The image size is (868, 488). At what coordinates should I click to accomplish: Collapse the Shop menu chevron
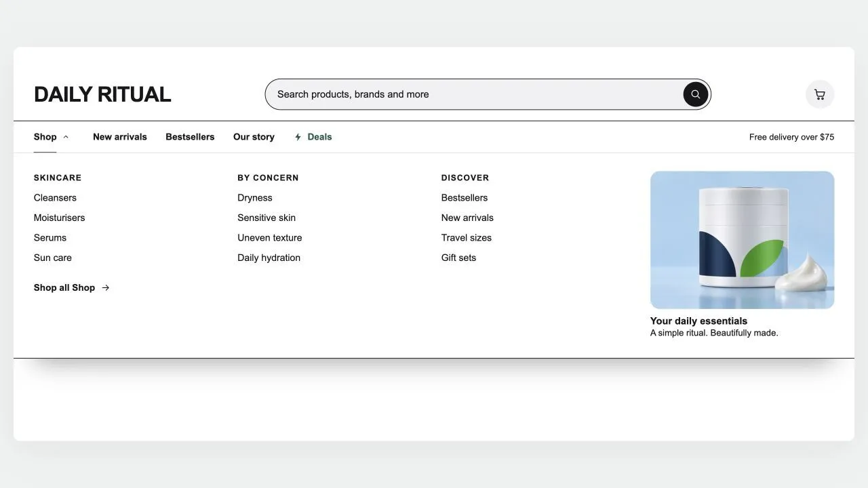coord(66,137)
